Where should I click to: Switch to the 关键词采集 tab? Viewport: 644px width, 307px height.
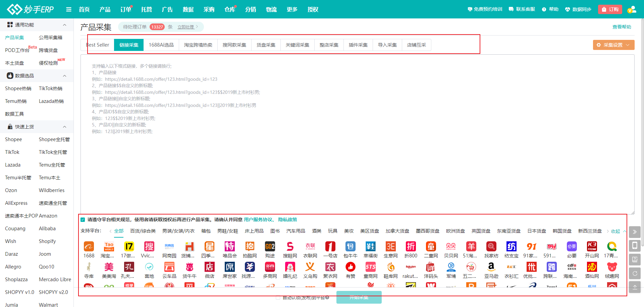298,45
